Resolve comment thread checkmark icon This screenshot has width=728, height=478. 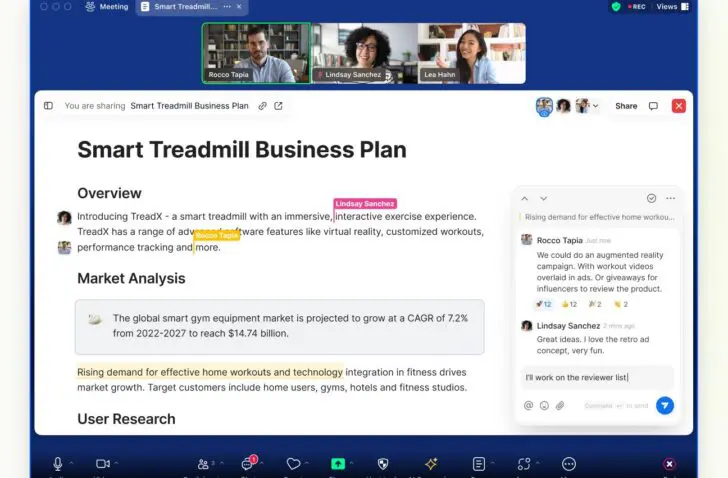click(x=651, y=198)
